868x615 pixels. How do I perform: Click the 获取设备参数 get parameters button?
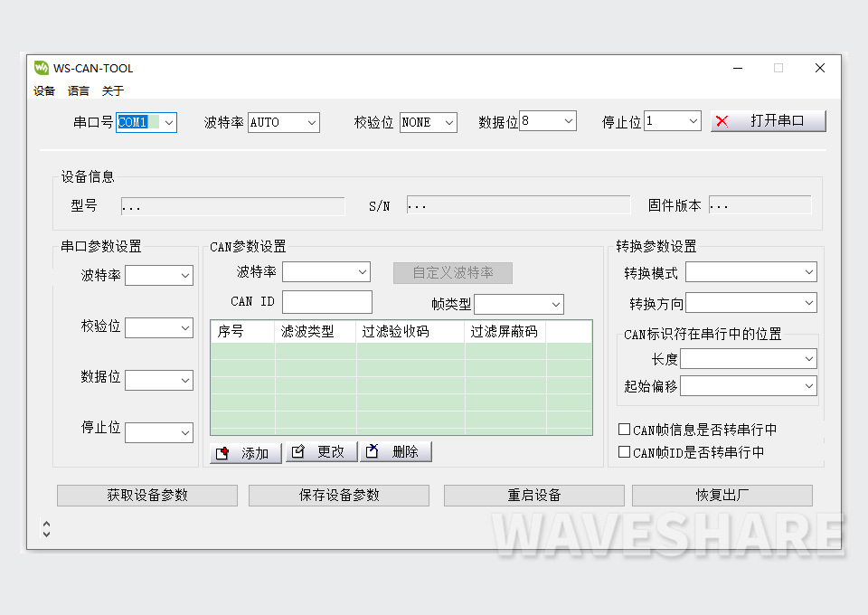point(146,495)
